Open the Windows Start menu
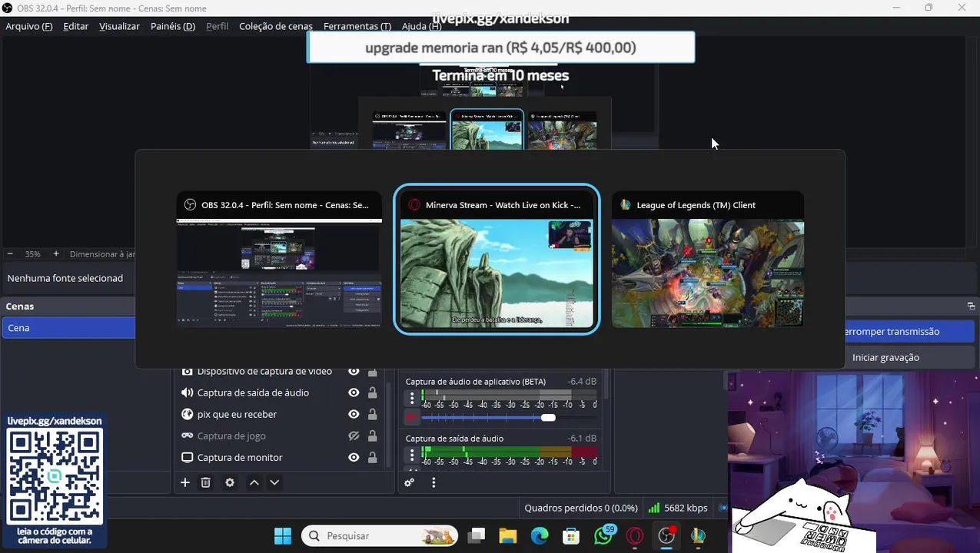Viewport: 980px width, 553px height. click(283, 535)
